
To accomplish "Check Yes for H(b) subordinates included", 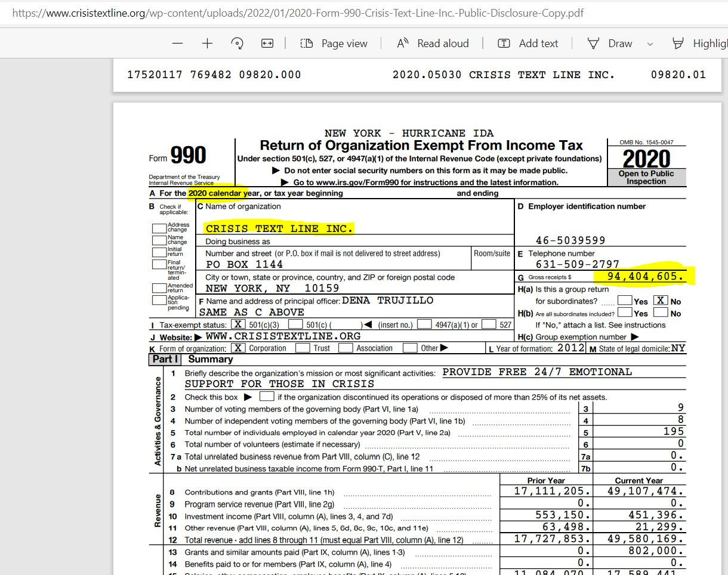I will [x=625, y=312].
